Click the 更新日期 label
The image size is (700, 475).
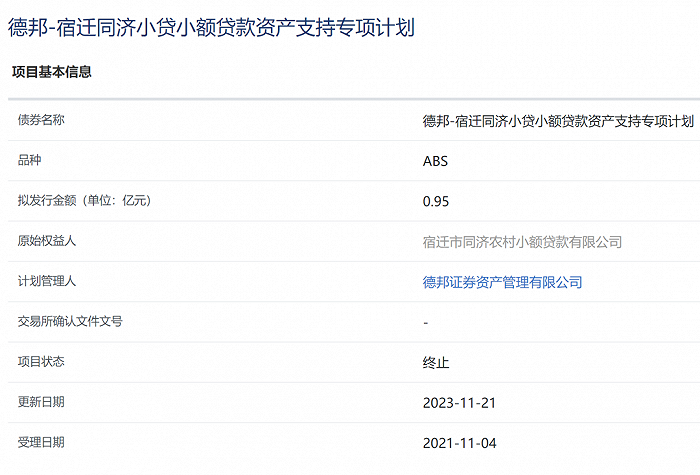tap(41, 402)
